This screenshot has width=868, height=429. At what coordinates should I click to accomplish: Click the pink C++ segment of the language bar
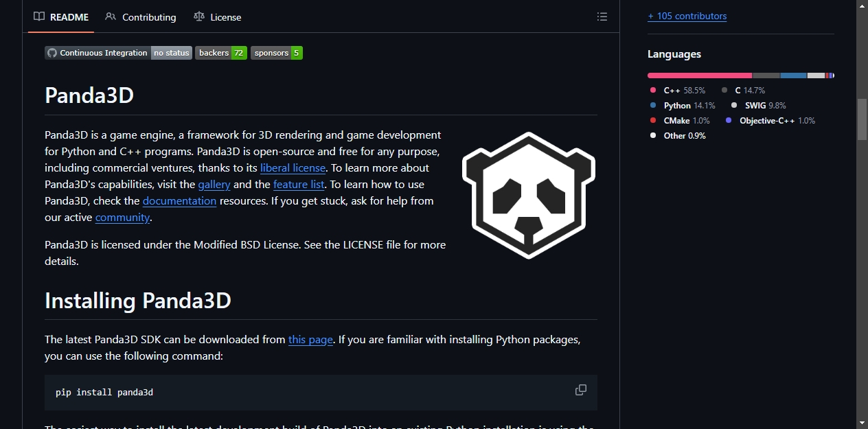(x=700, y=76)
